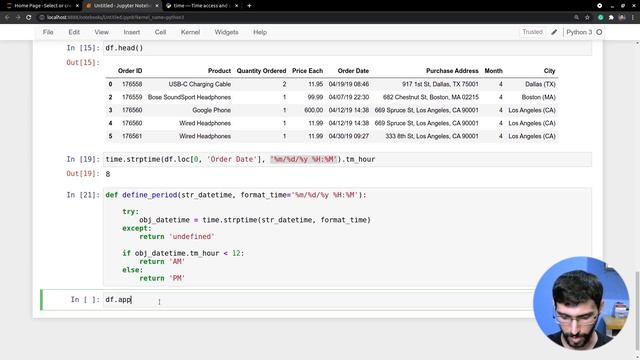Viewport: 640px width, 360px height.
Task: Open the extensions puzzle piece menu
Action: [611, 18]
